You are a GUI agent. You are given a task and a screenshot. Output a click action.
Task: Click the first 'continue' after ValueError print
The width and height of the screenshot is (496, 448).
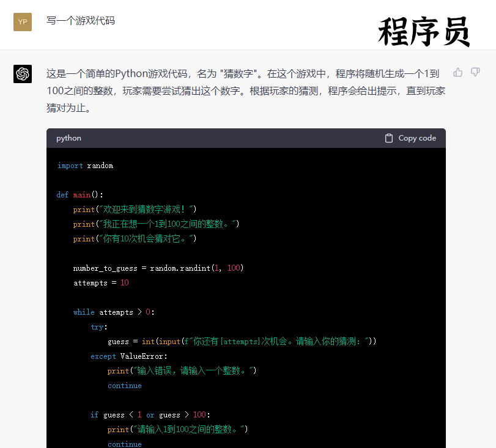point(125,386)
